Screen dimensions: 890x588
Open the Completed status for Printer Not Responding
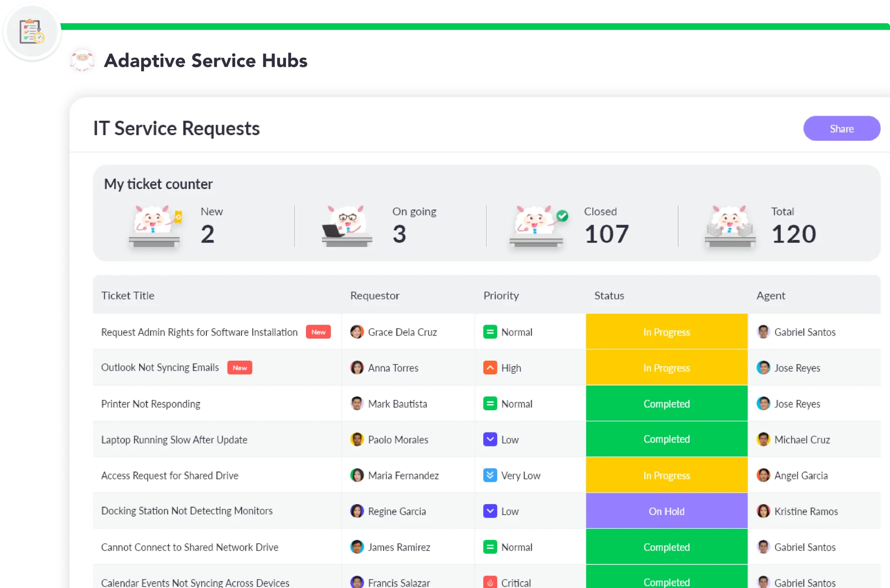[x=666, y=404]
